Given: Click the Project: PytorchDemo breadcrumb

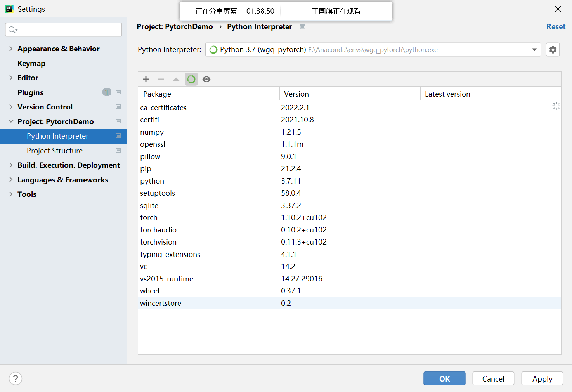Looking at the screenshot, I should coord(175,27).
